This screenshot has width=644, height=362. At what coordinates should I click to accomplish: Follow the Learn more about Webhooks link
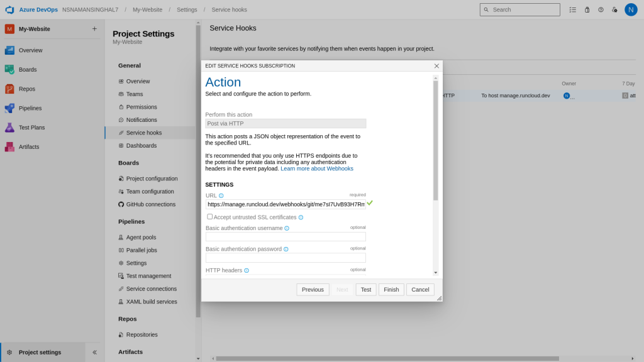click(x=317, y=168)
